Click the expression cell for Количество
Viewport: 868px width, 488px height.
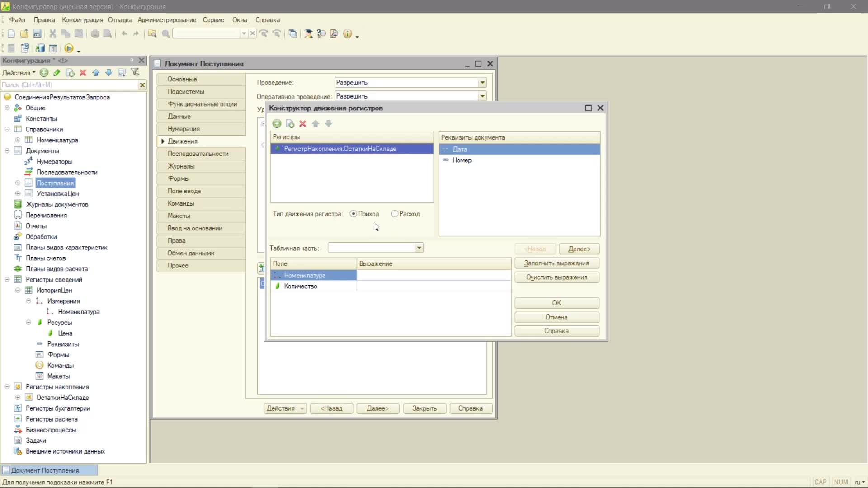click(434, 286)
